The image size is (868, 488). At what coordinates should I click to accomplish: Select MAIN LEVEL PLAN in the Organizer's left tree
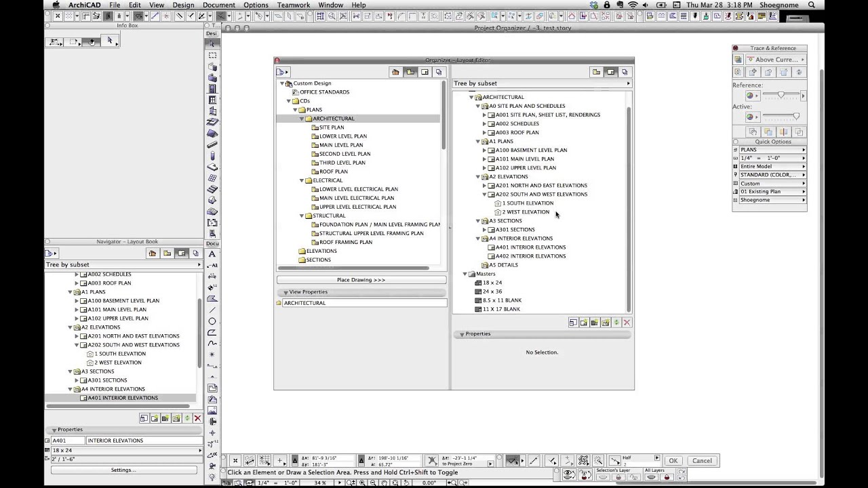[341, 145]
